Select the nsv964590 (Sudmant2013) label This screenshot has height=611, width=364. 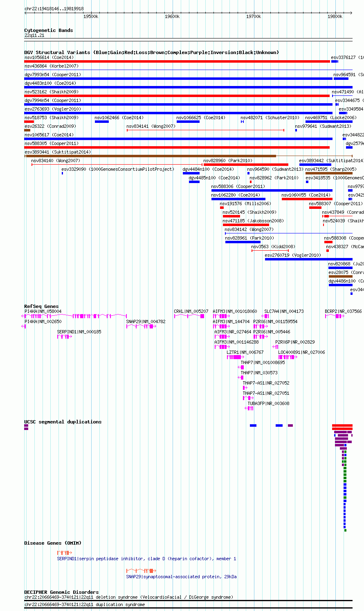coord(275,169)
